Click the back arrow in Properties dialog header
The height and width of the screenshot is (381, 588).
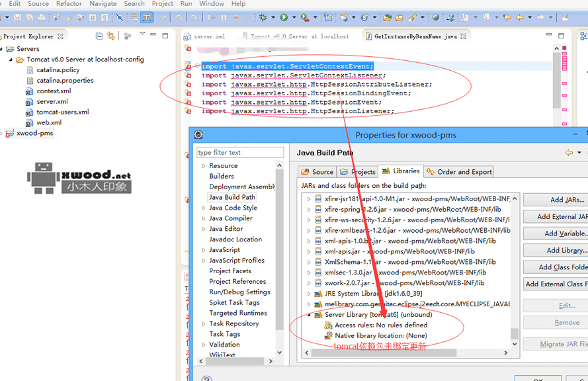[x=569, y=152]
